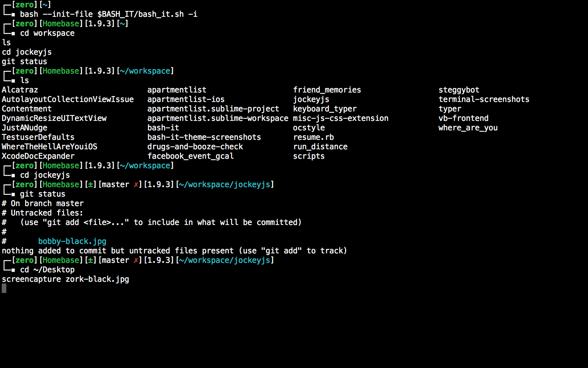588x368 pixels.
Task: Click the where_are_you directory entry
Action: [x=468, y=128]
